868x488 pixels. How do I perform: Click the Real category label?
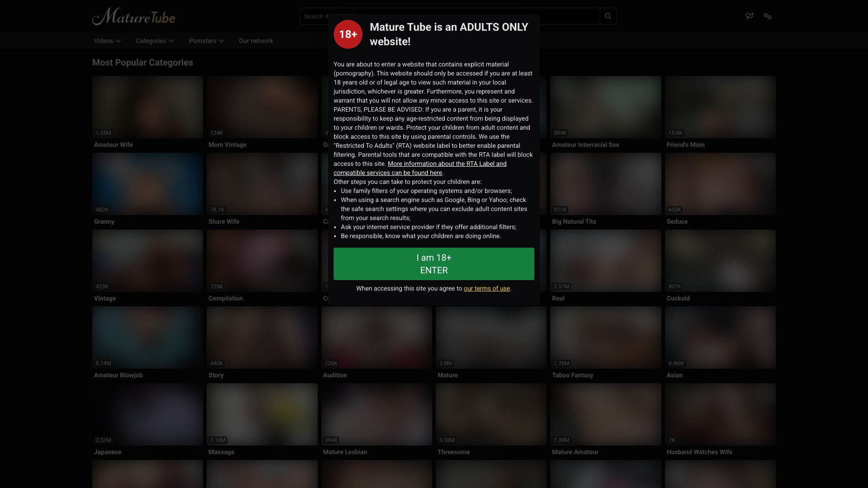pos(558,298)
